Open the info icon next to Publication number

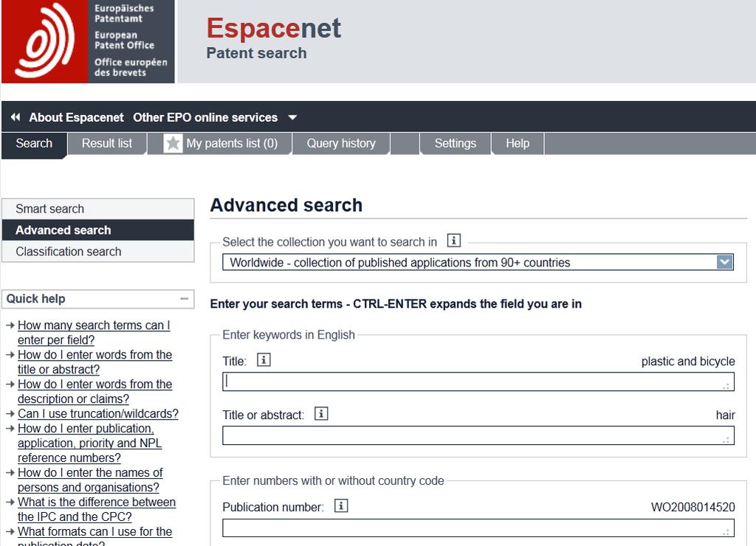pyautogui.click(x=341, y=505)
